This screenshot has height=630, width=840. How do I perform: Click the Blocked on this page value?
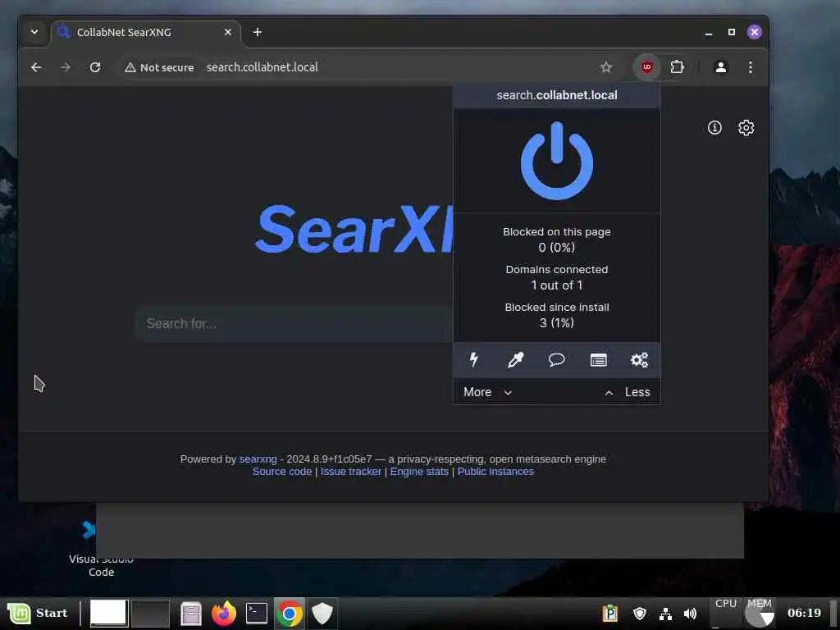pos(557,248)
